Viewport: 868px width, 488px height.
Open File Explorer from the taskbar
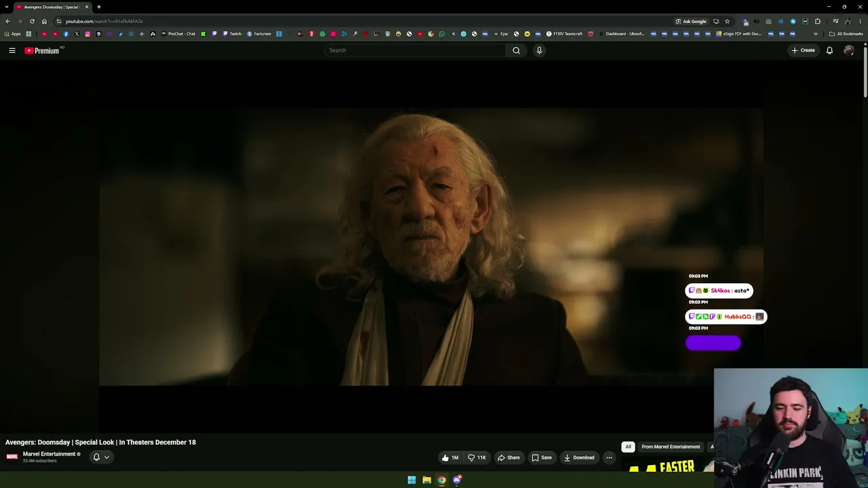[x=427, y=480]
